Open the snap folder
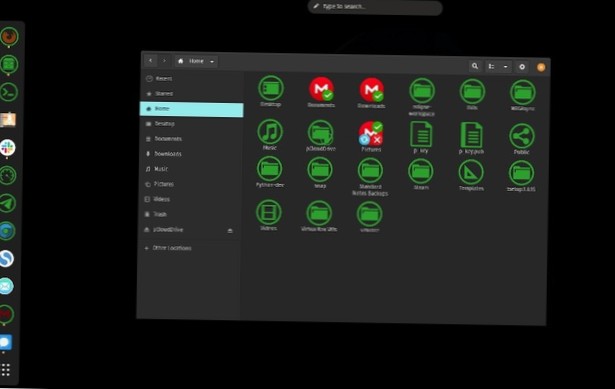 coord(320,170)
